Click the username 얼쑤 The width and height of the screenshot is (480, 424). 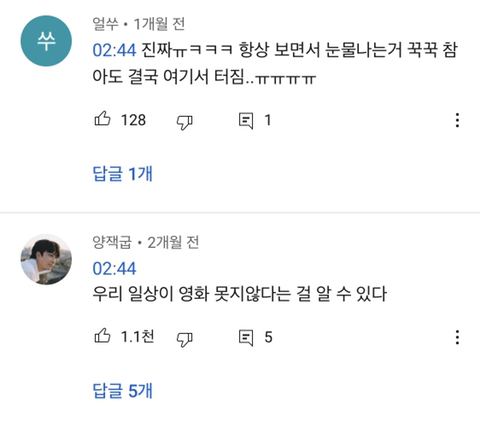click(105, 24)
